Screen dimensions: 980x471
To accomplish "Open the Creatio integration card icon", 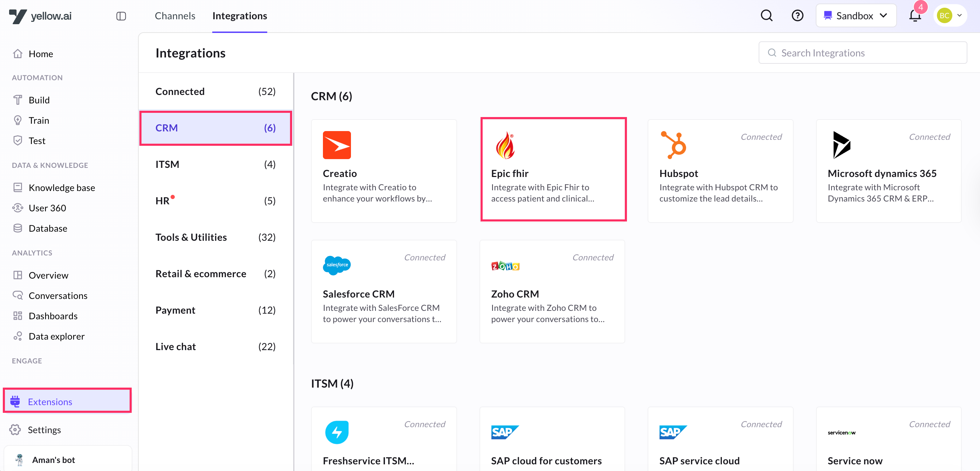I will 337,145.
